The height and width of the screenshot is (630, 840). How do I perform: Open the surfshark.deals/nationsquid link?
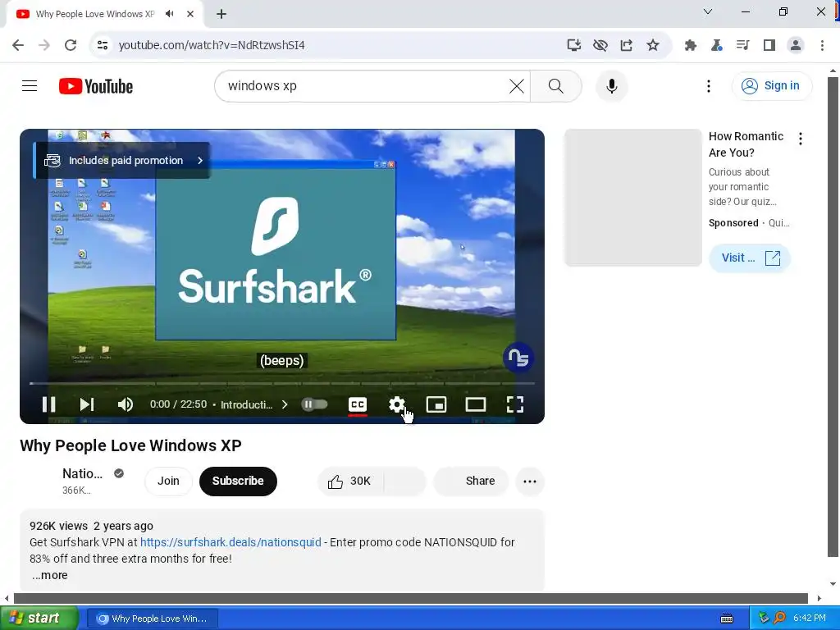coord(231,542)
